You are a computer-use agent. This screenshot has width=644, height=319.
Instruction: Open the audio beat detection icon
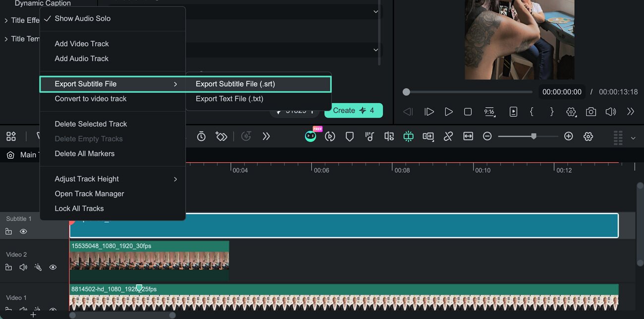[x=370, y=136]
